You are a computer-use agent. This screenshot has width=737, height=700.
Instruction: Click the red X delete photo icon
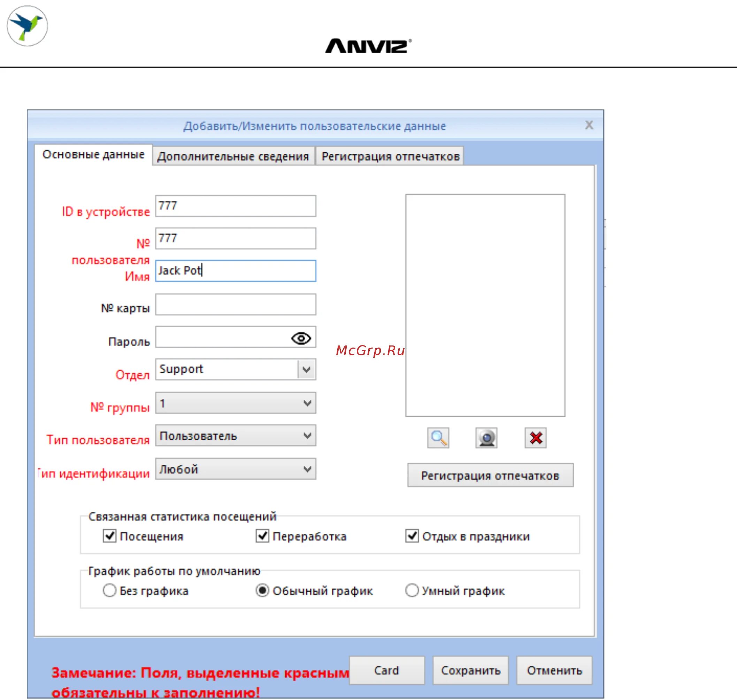(535, 438)
